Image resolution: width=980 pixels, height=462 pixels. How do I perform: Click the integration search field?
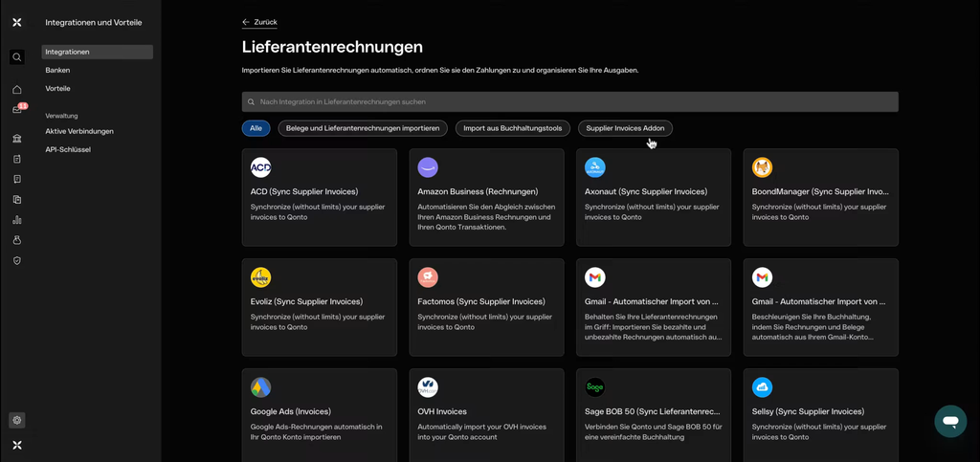pos(569,101)
